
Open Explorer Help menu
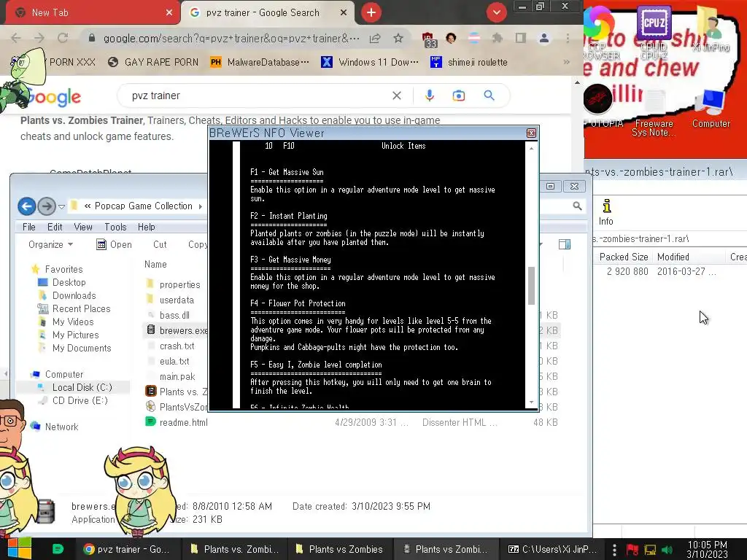(146, 227)
